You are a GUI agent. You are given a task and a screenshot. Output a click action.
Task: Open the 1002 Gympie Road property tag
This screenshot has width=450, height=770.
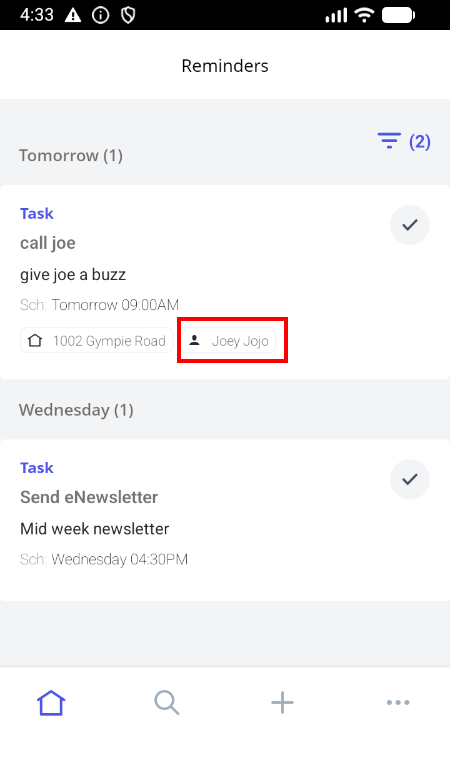[96, 341]
